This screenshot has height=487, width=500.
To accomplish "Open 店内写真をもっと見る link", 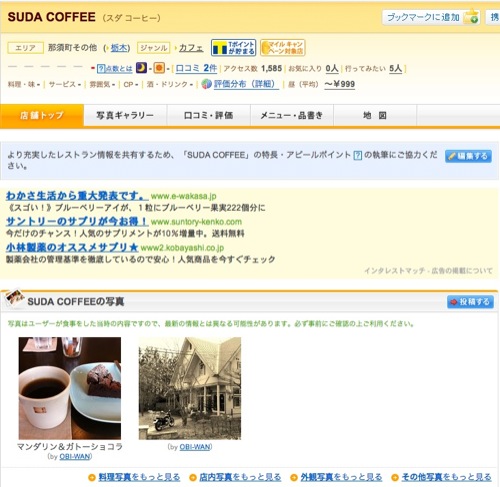I will pos(240,477).
